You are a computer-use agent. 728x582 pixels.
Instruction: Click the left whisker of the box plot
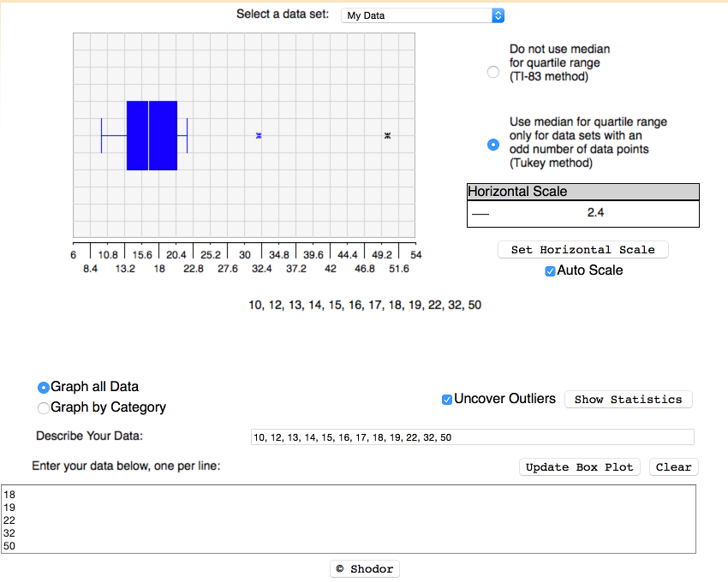pyautogui.click(x=114, y=135)
